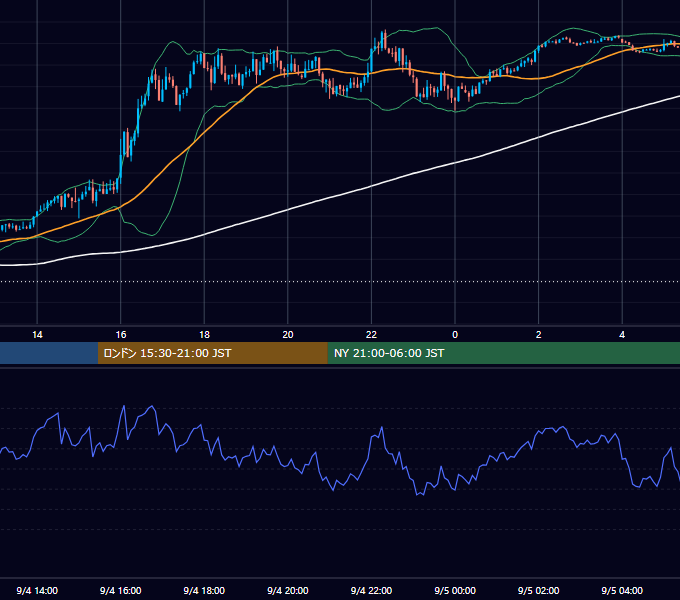Click the 22 hour axis label

(371, 335)
